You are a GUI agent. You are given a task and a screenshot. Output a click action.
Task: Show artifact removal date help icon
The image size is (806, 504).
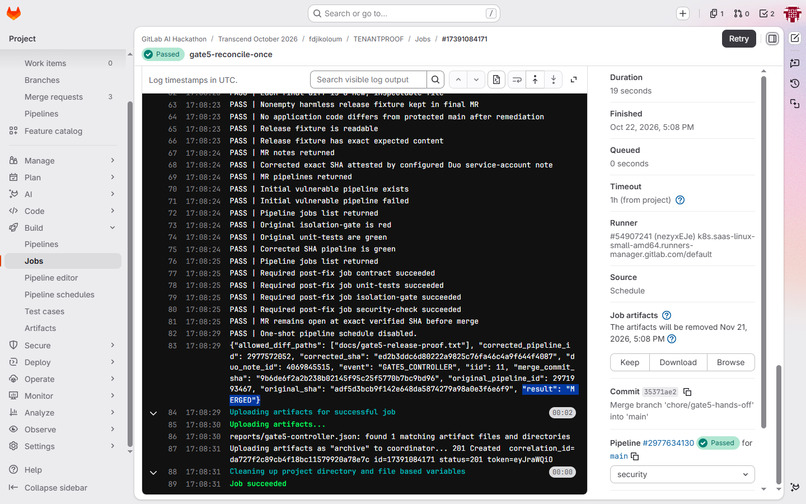[x=671, y=339]
